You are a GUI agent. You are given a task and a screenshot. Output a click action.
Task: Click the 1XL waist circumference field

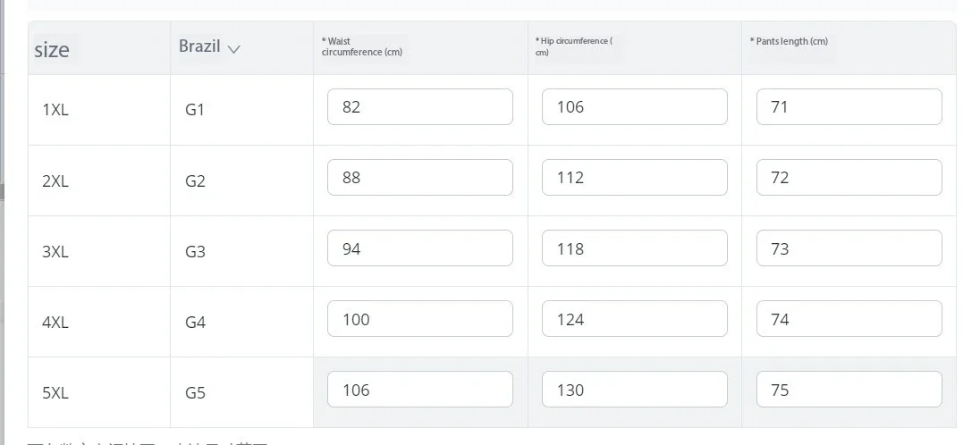pos(419,107)
